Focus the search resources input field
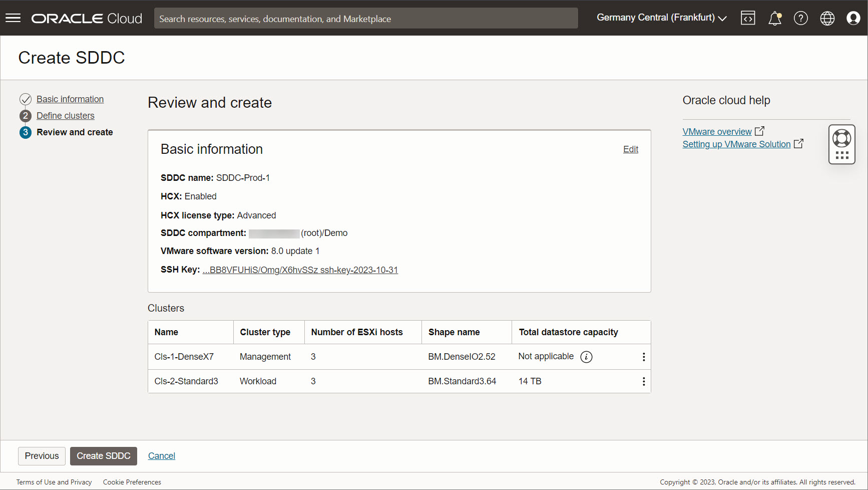Screen dimensions: 868x490 [x=366, y=19]
